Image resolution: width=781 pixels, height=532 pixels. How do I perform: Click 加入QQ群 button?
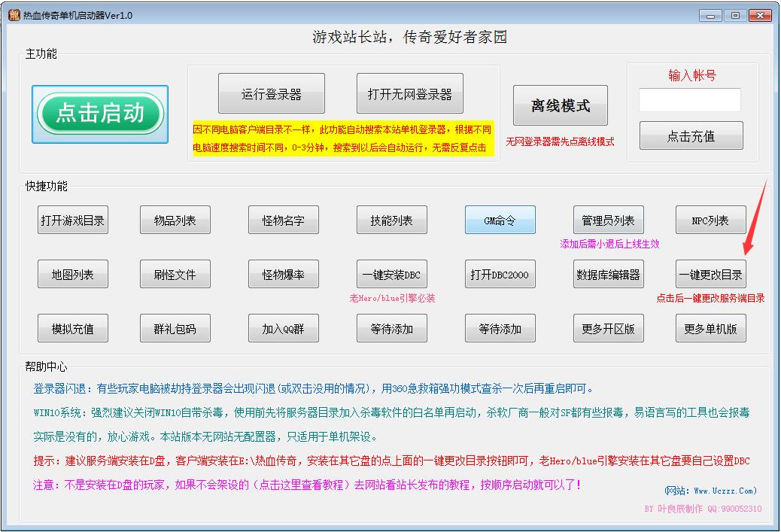(284, 328)
